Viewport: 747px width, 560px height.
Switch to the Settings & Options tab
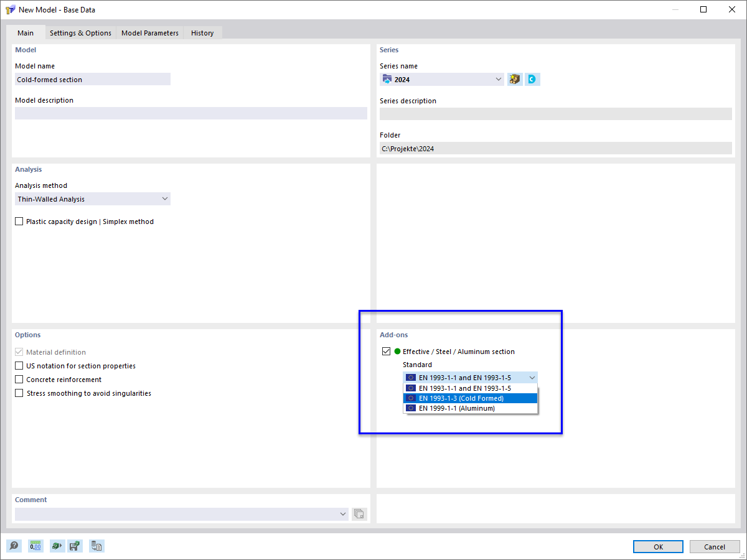80,33
